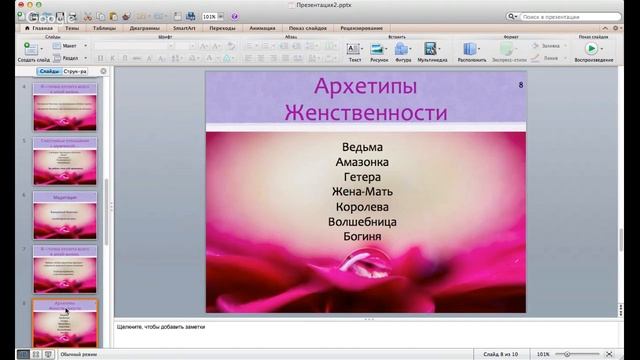Click the notes area to add notes
The image size is (640, 360).
(x=367, y=333)
